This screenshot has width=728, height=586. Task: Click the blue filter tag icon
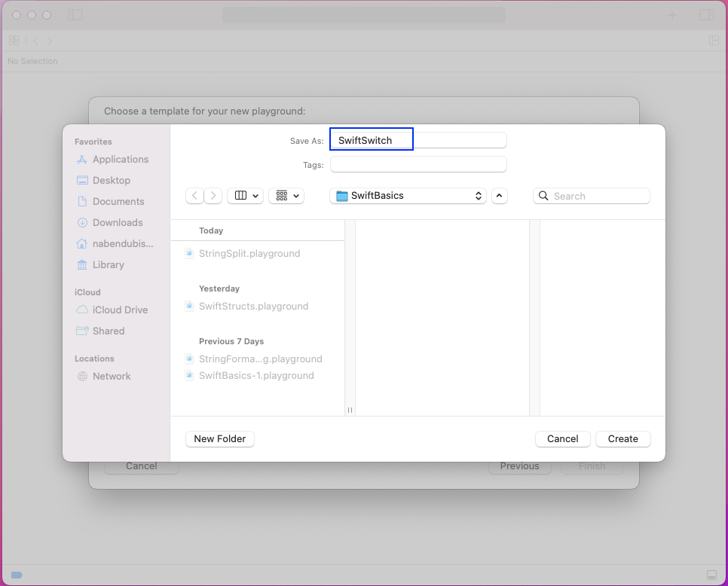point(17,575)
